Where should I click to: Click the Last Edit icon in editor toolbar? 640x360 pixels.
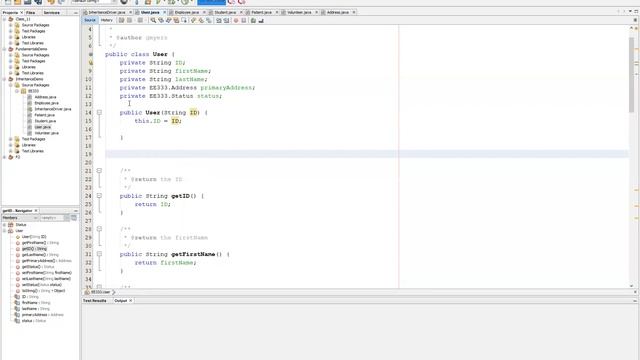pos(121,20)
